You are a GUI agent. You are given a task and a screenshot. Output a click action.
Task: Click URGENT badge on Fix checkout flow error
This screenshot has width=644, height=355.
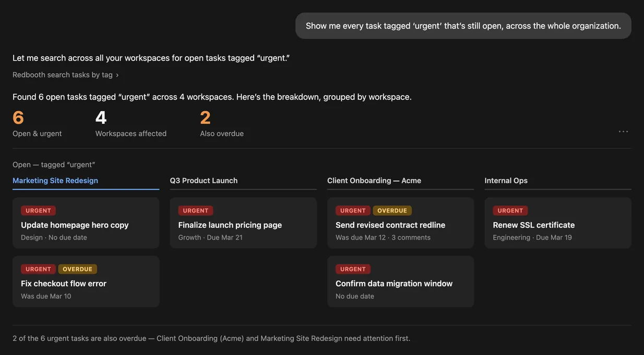pos(38,269)
